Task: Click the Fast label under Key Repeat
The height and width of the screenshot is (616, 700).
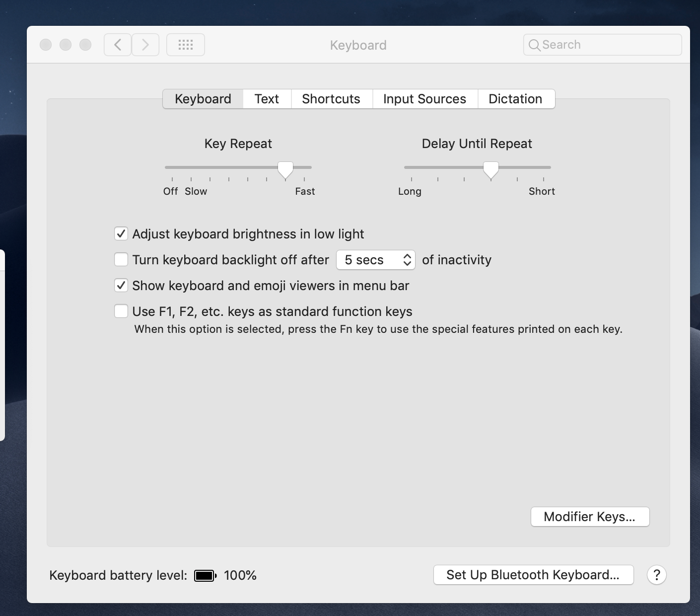Action: pos(305,191)
